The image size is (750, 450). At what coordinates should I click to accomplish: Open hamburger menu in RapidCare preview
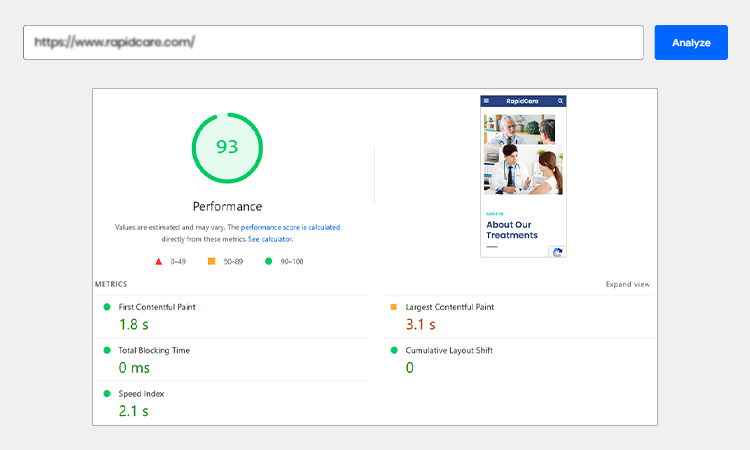[487, 101]
